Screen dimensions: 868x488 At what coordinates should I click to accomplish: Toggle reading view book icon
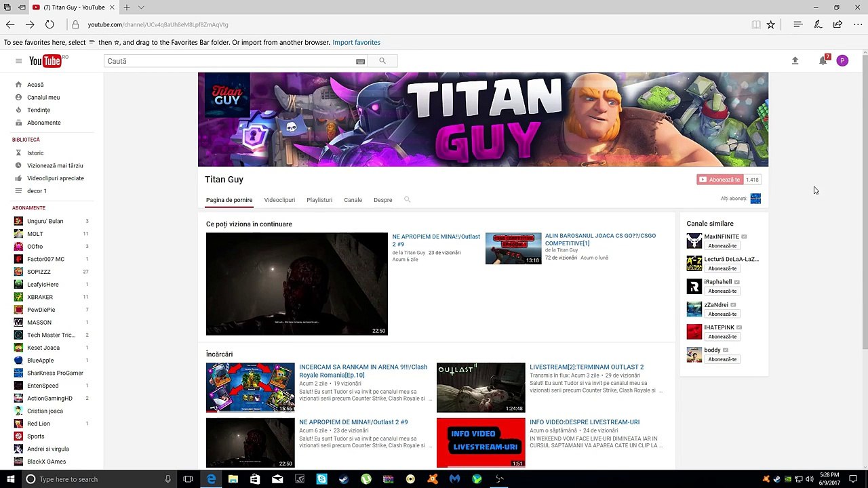(x=756, y=24)
